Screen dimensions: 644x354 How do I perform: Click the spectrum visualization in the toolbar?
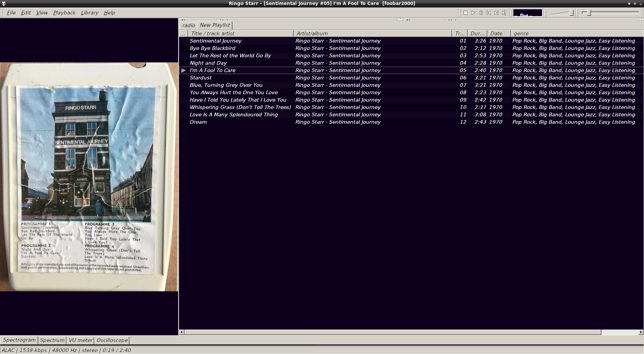tap(528, 13)
